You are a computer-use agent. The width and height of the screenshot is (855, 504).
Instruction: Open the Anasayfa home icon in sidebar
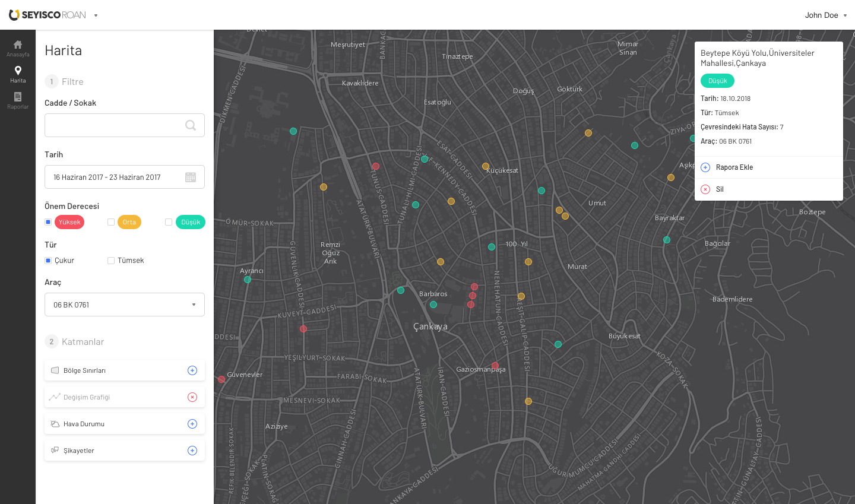tap(18, 48)
